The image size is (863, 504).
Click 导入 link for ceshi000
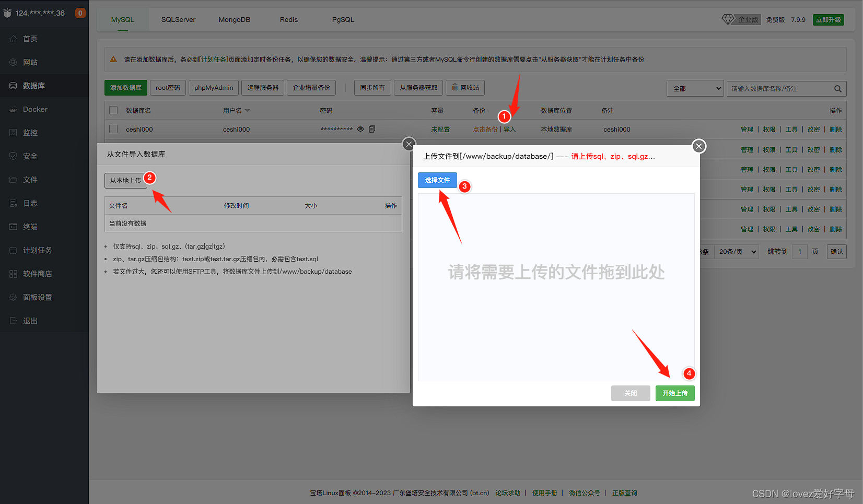coord(509,130)
